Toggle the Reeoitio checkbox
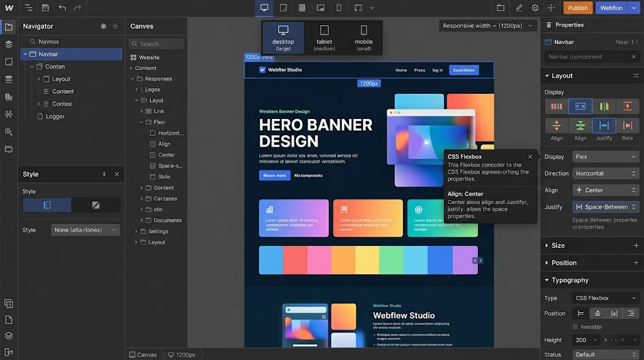 click(x=575, y=327)
